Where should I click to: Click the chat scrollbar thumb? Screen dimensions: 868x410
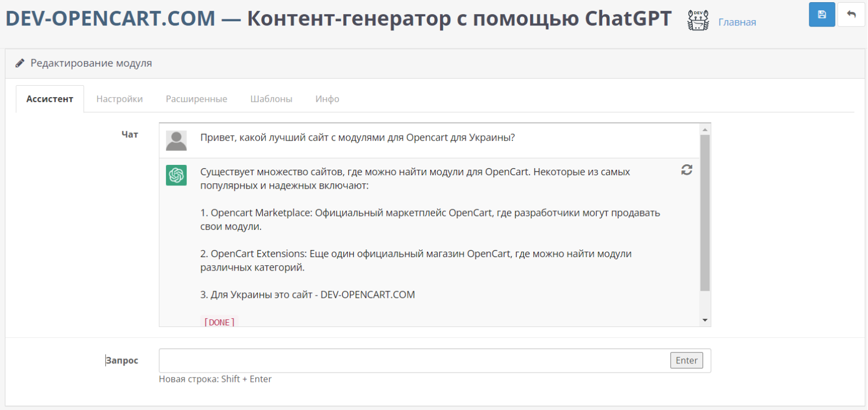point(705,213)
